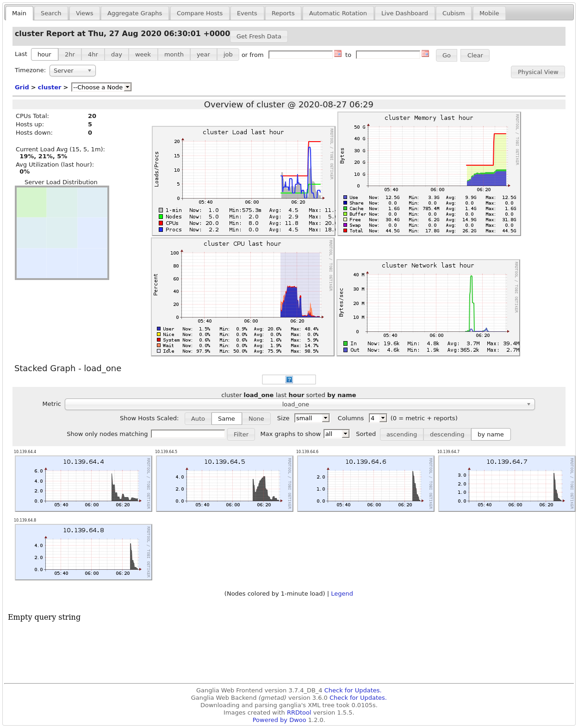
Task: Sort graphs in descending order
Action: (x=447, y=434)
